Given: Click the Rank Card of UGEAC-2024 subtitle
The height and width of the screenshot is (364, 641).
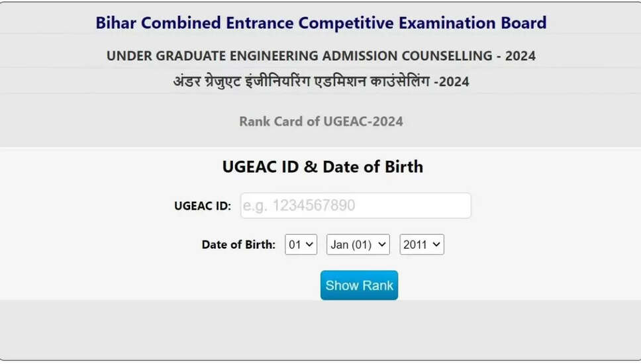Looking at the screenshot, I should [320, 122].
